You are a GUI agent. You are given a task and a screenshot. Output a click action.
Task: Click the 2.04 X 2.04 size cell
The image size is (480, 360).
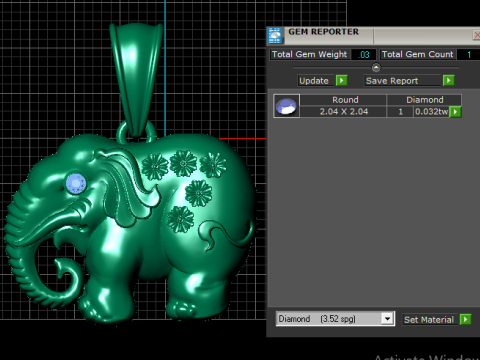[x=343, y=112]
